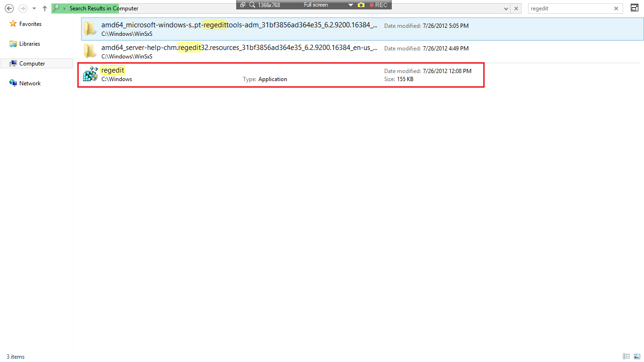This screenshot has width=644, height=362.
Task: Open the Full screen dropdown
Action: coord(350,5)
